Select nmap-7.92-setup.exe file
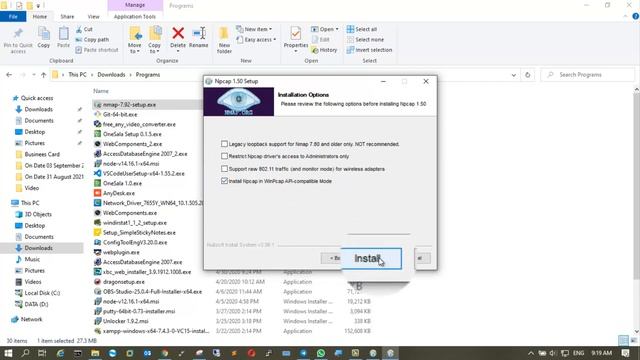Screen dimensions: 640x360 click(x=129, y=104)
